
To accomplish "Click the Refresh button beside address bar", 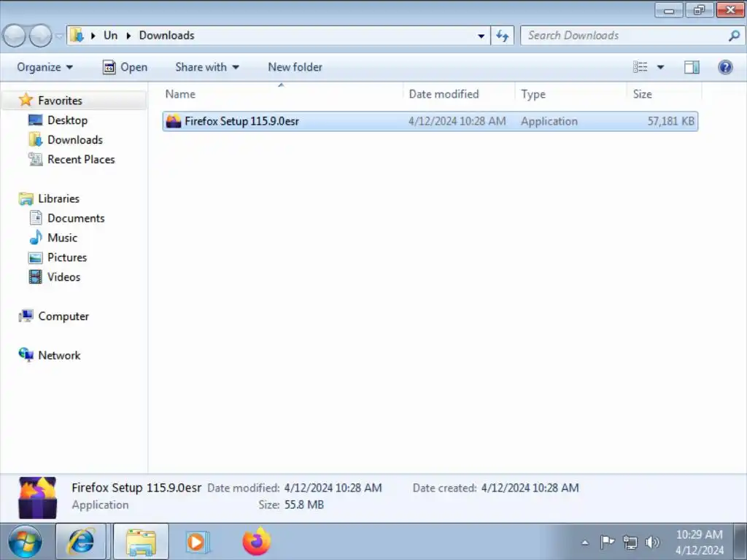I will click(x=503, y=36).
